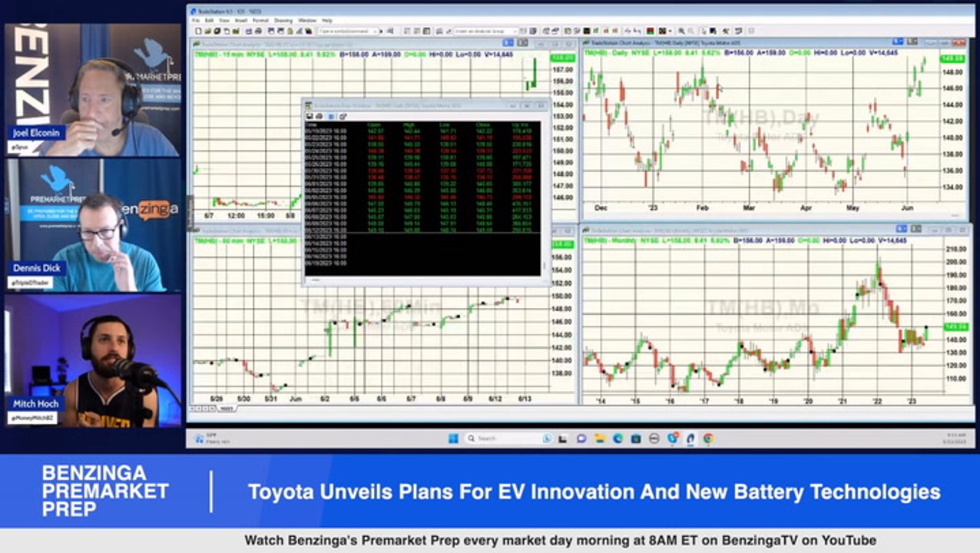Select the Low column header in Data Window
980x553 pixels.
[443, 124]
